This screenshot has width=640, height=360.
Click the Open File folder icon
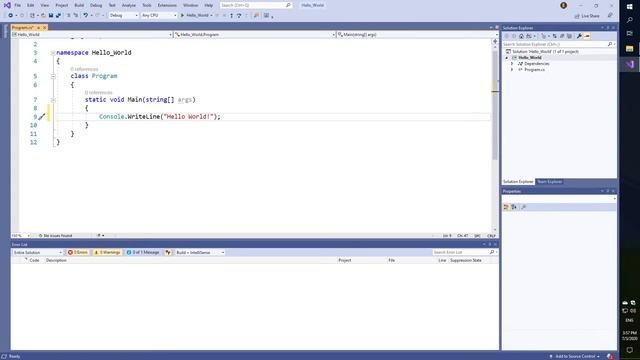pos(43,16)
